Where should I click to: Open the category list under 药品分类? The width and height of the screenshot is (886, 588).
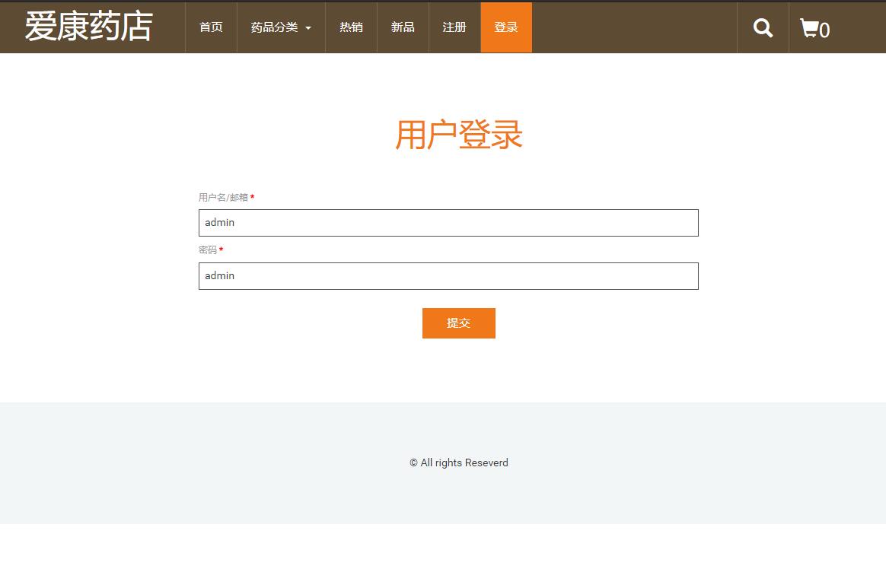[274, 27]
